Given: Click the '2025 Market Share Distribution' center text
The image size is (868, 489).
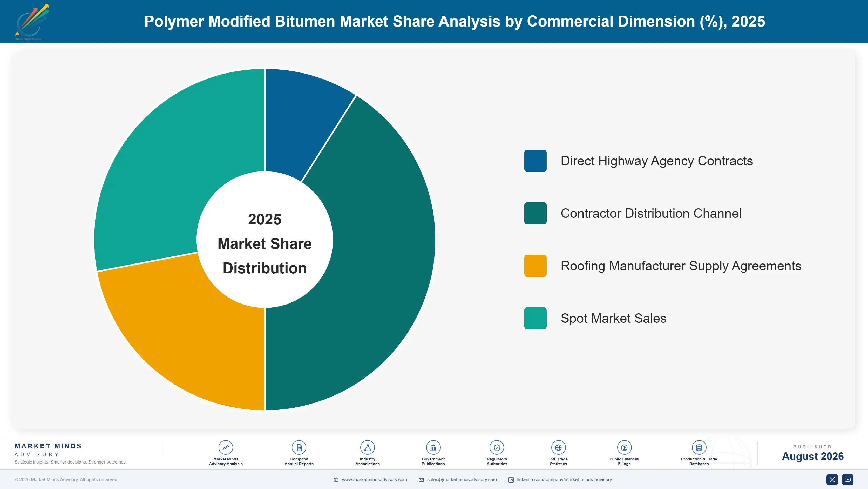Looking at the screenshot, I should pos(265,243).
